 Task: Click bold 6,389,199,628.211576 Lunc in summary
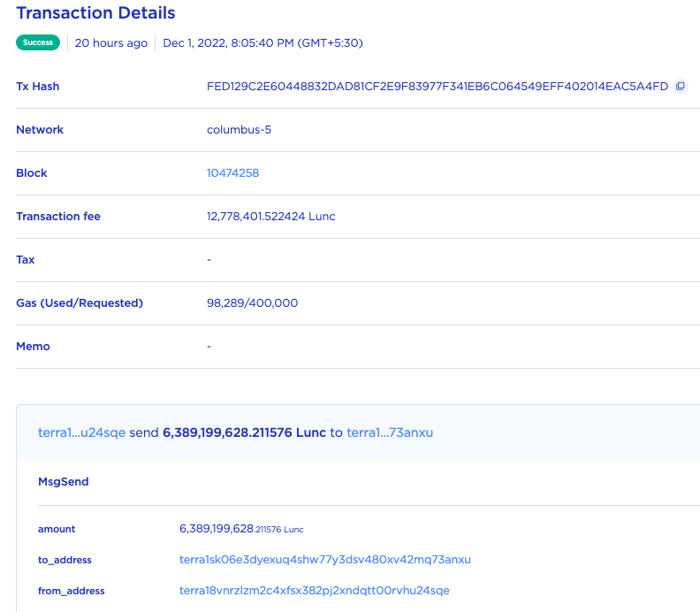(x=244, y=432)
